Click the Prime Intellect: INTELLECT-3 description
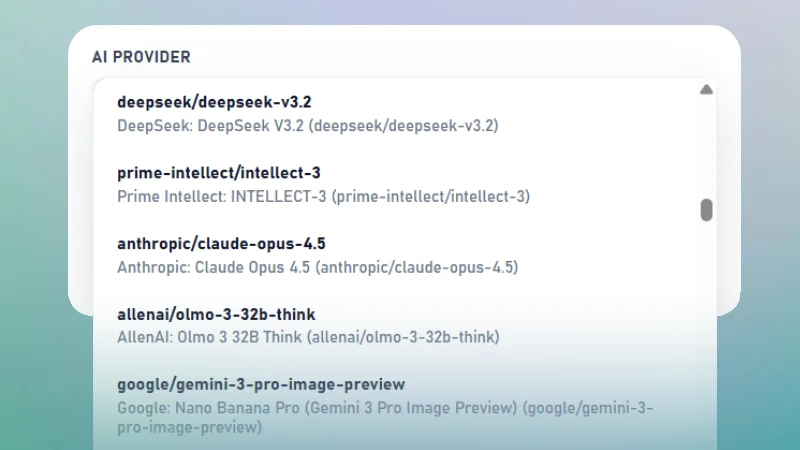This screenshot has height=450, width=800. coord(323,196)
